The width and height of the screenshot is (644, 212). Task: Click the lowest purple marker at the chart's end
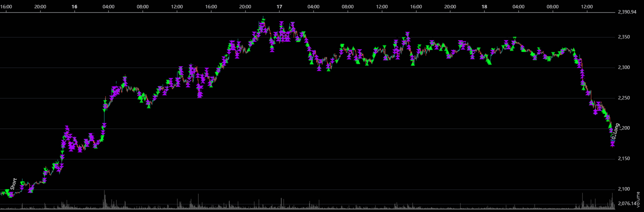[x=613, y=144]
